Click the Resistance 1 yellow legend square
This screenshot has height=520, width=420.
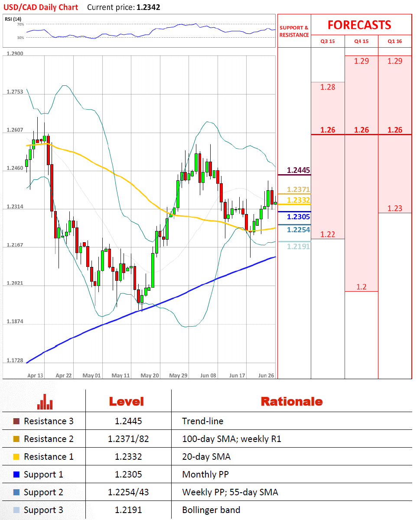[16, 457]
